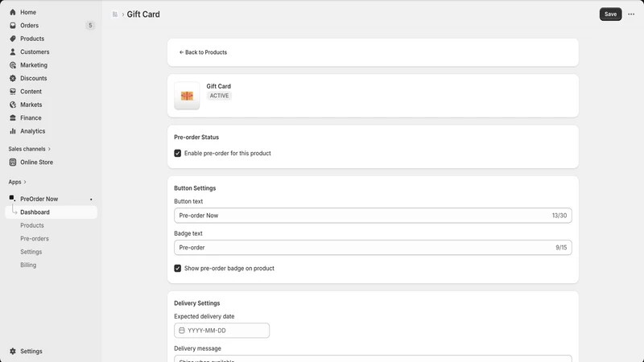The image size is (644, 362).
Task: Click the Online Store icon
Action: [x=13, y=162]
